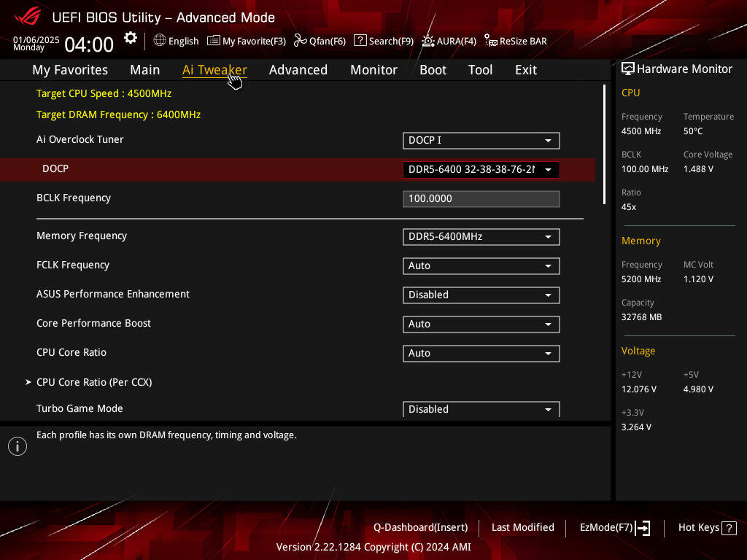Click the Hot Keys question mark icon

click(729, 528)
